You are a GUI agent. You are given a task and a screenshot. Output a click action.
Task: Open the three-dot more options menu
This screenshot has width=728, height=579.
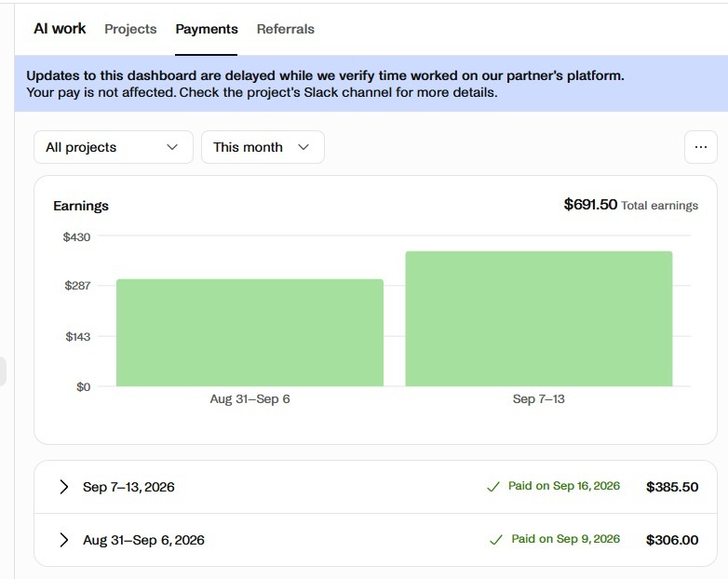point(701,147)
